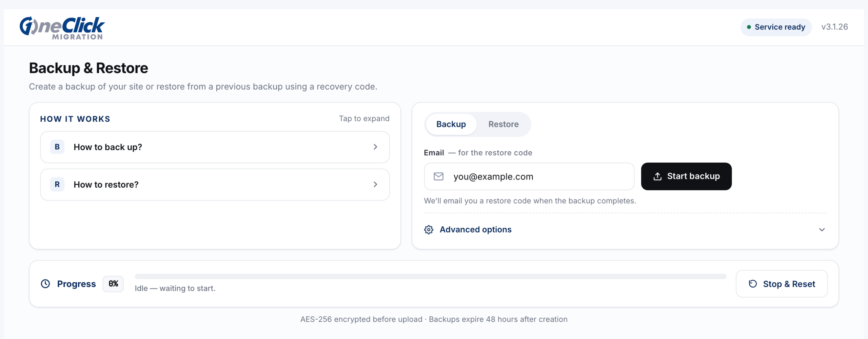Click the gear icon beside Advanced options
868x339 pixels.
click(429, 230)
